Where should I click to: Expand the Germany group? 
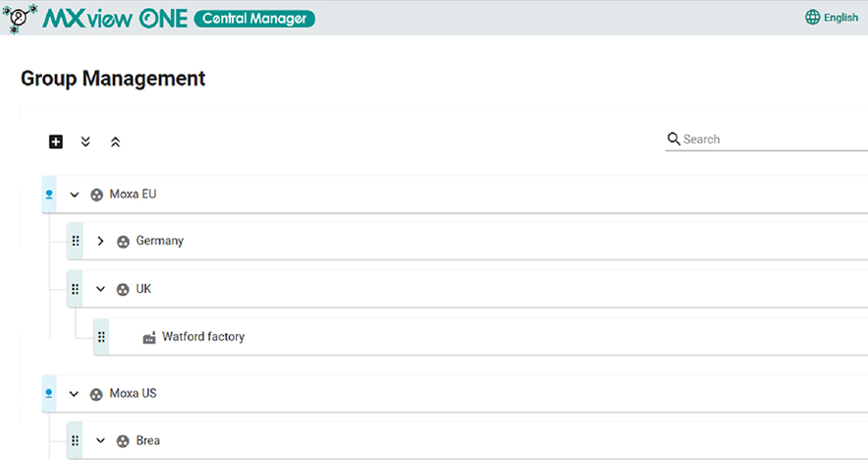click(x=100, y=241)
